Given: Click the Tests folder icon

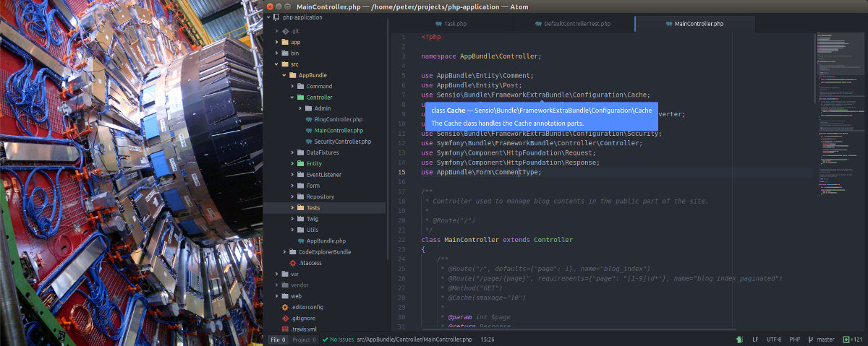Looking at the screenshot, I should (301, 208).
